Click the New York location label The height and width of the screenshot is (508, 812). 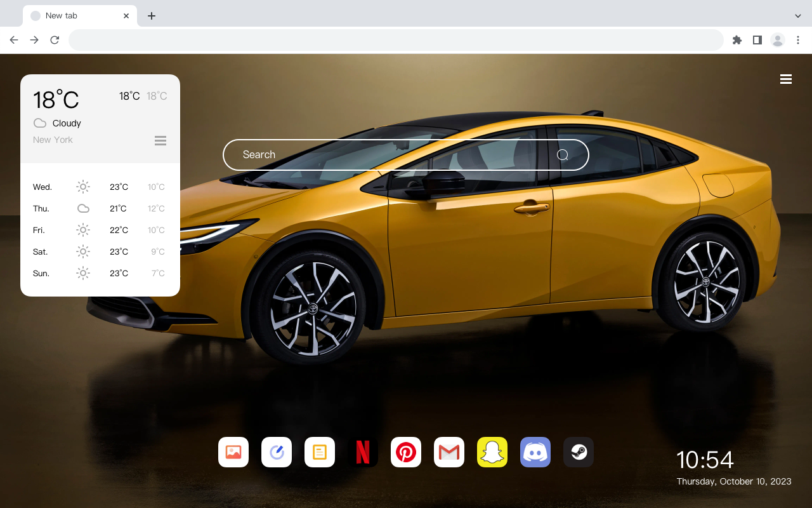coord(53,140)
